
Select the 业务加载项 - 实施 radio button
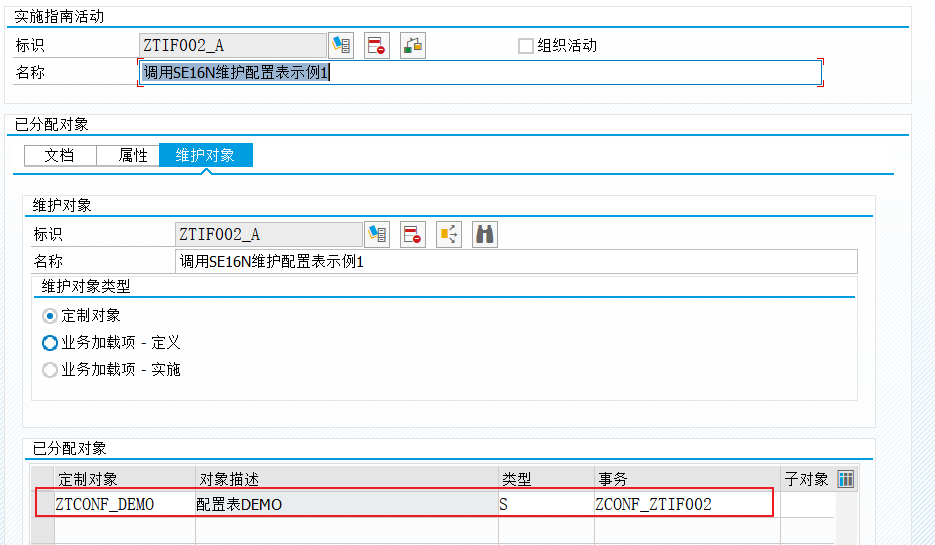coord(50,370)
